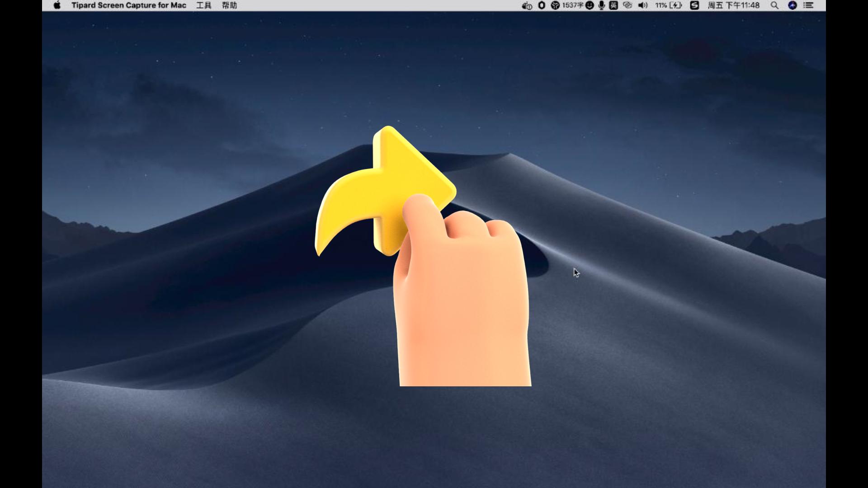Click the 1537字 word counter item
The image size is (868, 488).
pyautogui.click(x=573, y=5)
